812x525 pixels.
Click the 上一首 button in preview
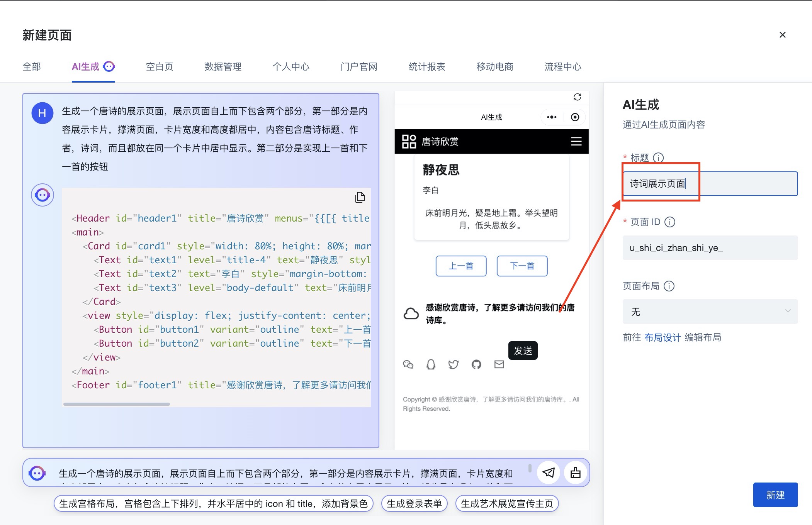coord(461,266)
